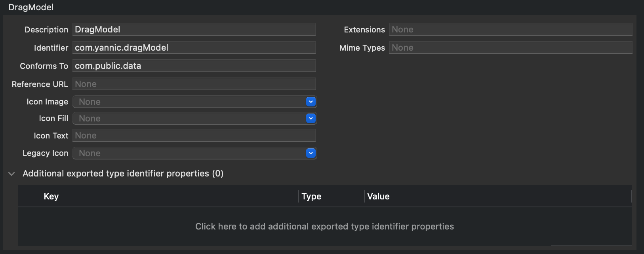Click the Mime Types input field
The image size is (644, 254).
[510, 47]
